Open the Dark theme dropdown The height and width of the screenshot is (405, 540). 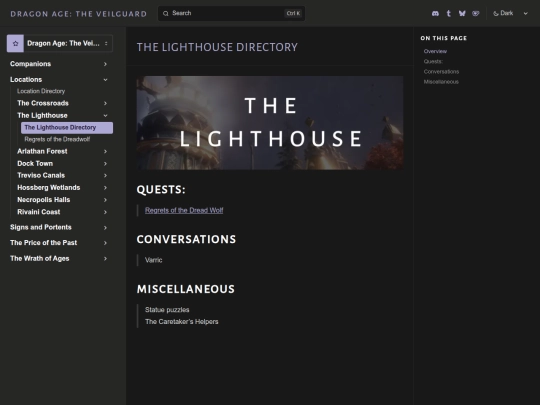click(x=510, y=13)
